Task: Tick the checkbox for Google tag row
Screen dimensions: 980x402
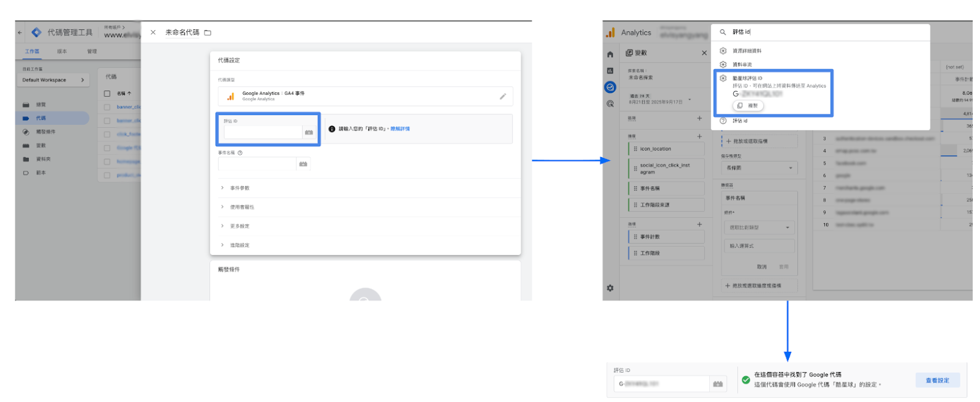Action: [x=107, y=148]
